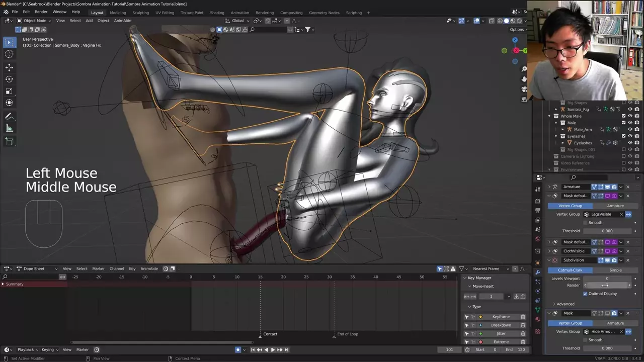Select Simple subdivision type button
This screenshot has height=362, width=644.
[615, 270]
